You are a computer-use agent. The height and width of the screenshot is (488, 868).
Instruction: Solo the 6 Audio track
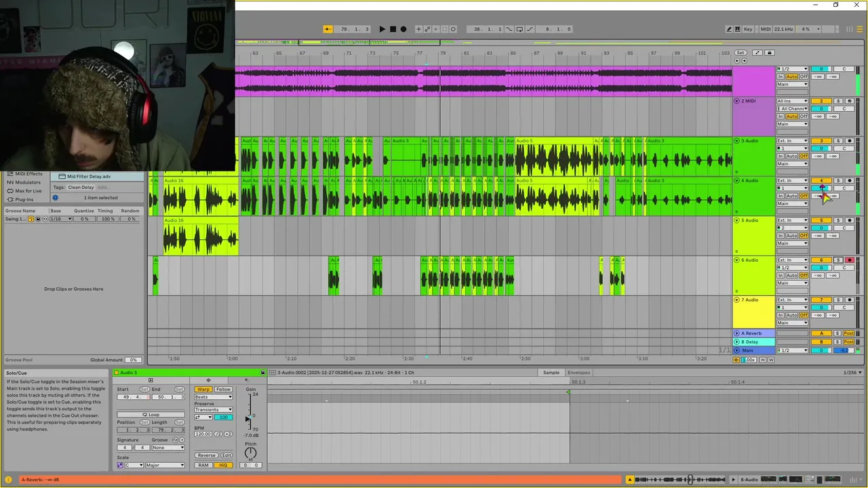click(x=838, y=260)
